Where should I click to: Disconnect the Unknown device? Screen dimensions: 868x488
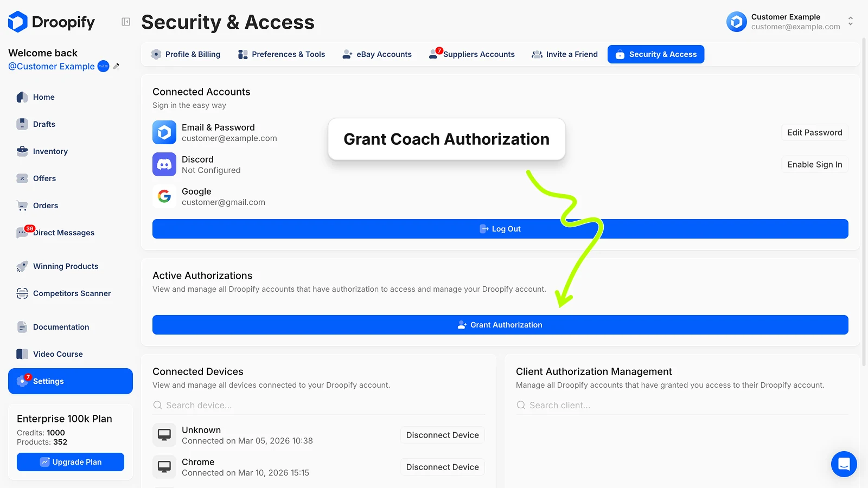[x=442, y=435]
